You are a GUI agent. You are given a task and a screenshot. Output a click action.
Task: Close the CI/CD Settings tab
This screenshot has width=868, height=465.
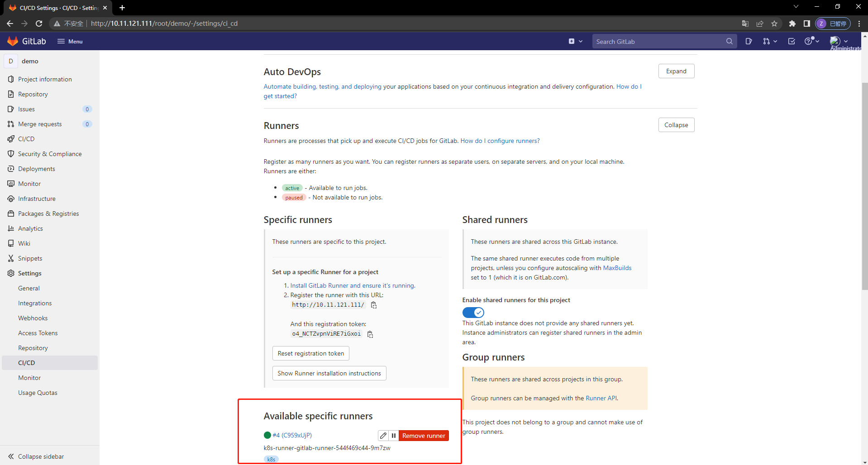click(105, 8)
